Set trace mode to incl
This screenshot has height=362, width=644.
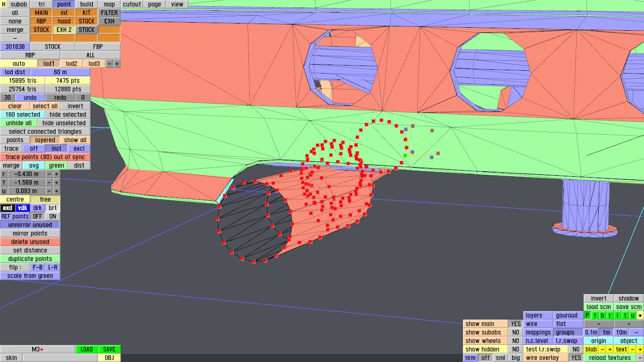tap(57, 148)
